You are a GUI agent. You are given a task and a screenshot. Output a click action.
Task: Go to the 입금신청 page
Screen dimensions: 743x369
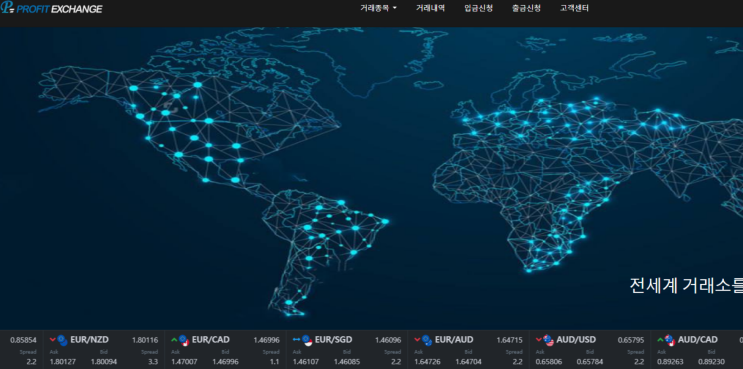[479, 8]
